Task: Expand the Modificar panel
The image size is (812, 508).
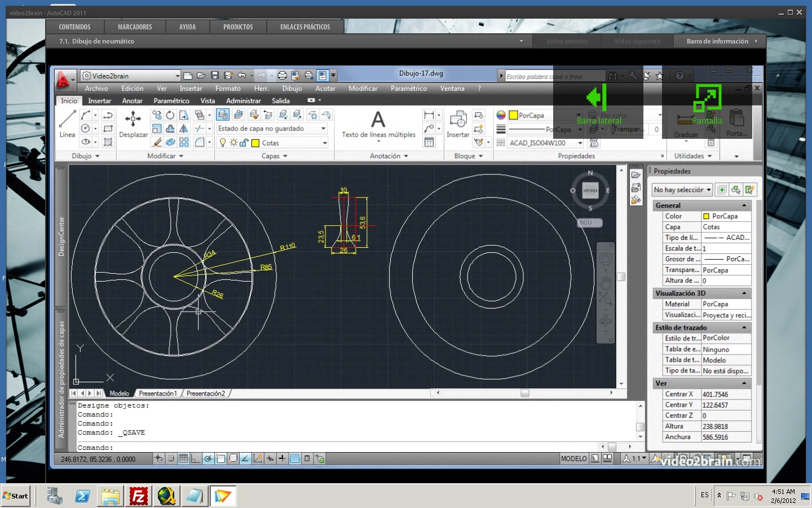Action: (165, 156)
